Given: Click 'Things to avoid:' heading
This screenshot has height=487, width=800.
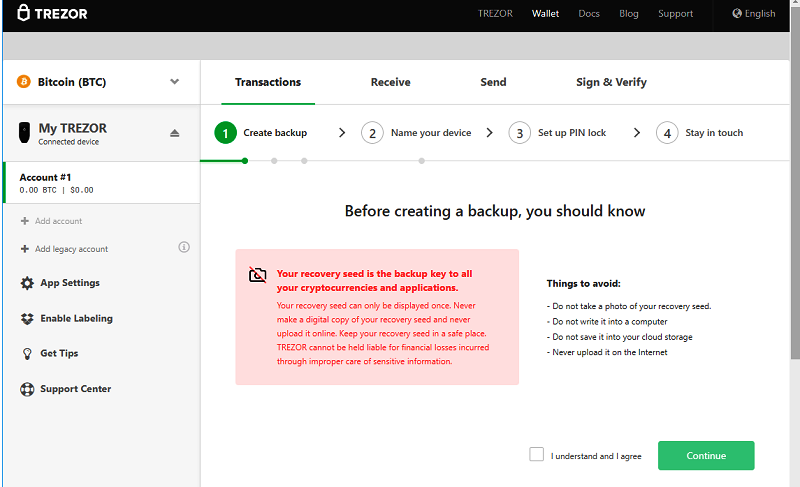Looking at the screenshot, I should (x=584, y=284).
